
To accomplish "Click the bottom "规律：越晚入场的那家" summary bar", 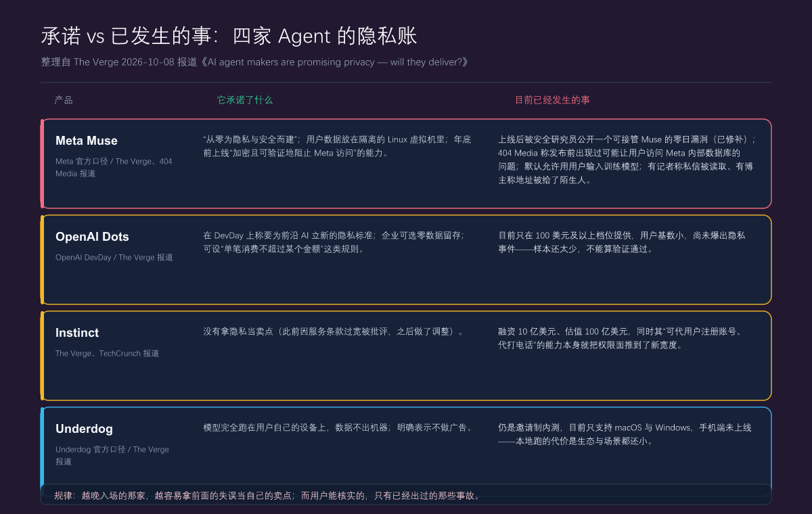I will [x=406, y=494].
